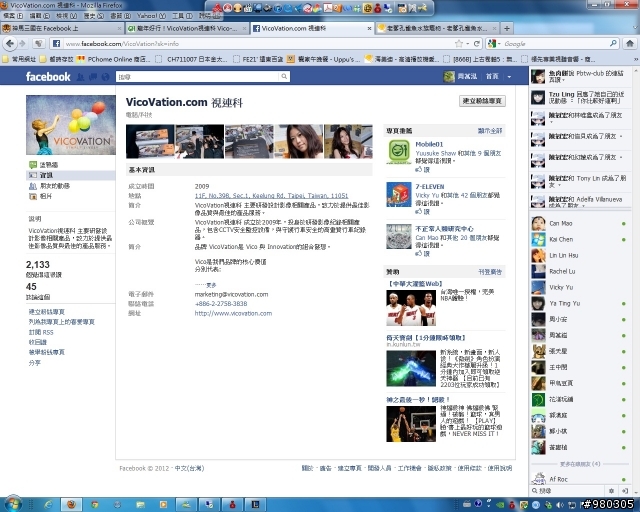Screen dimensions: 640x512
Task: Open the first product photo thumbnail
Action: (150, 141)
